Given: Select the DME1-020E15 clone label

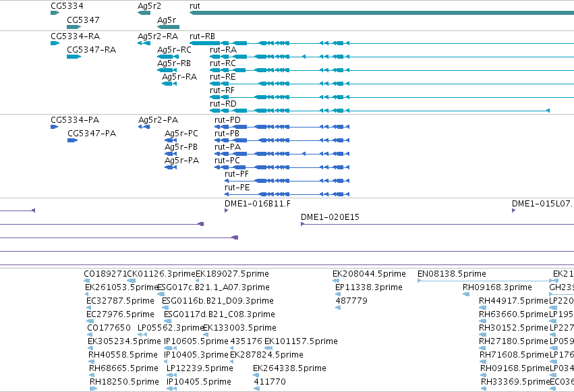Looking at the screenshot, I should click(331, 217).
